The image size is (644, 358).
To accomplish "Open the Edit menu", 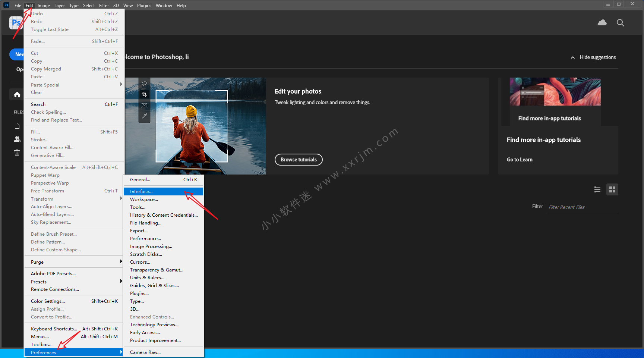I will click(29, 5).
